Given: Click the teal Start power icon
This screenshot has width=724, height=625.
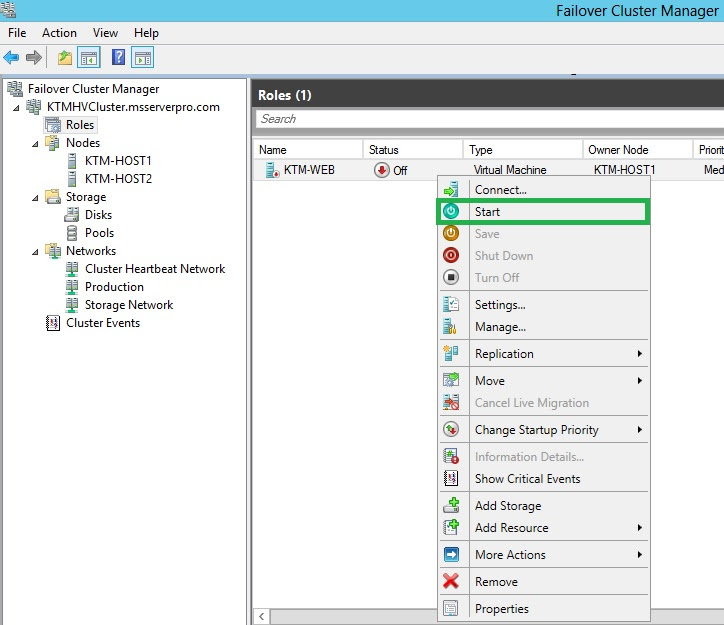Looking at the screenshot, I should [451, 211].
